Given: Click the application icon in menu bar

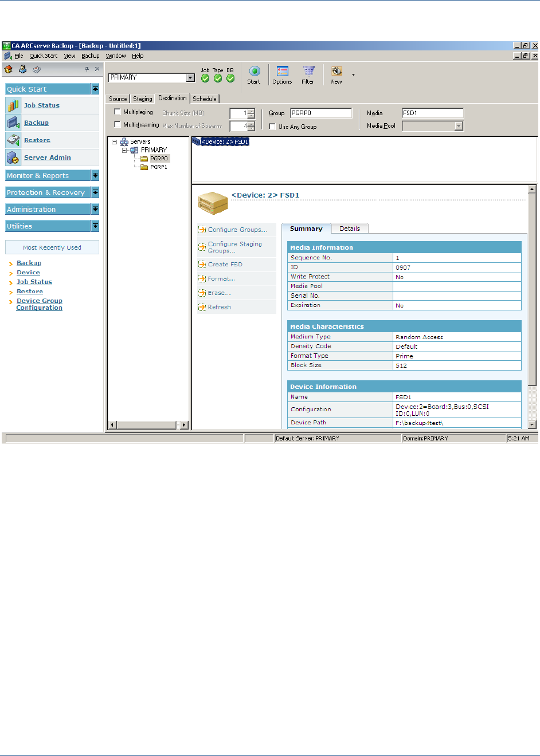Looking at the screenshot, I should pos(8,56).
